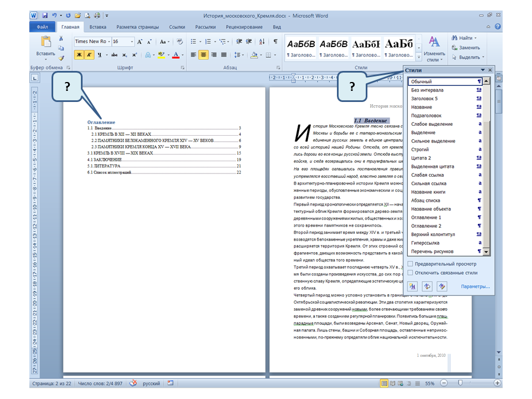Open the font name dropdown Times New Ro
Image resolution: width=532 pixels, height=399 pixels.
[x=109, y=42]
